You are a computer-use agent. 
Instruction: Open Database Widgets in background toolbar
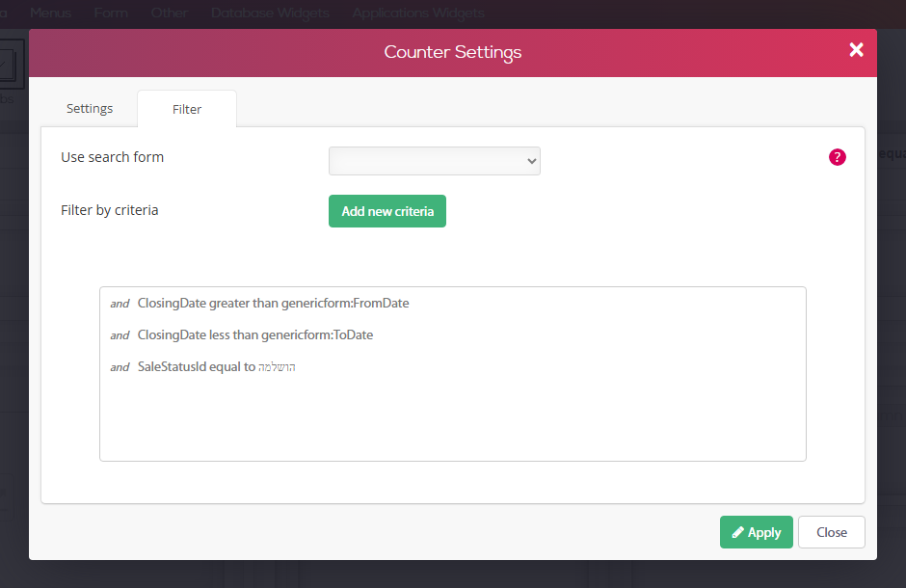270,13
